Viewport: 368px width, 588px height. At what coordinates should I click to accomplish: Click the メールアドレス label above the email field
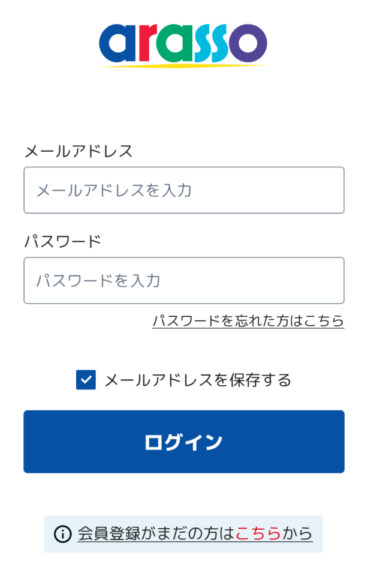[x=79, y=151]
